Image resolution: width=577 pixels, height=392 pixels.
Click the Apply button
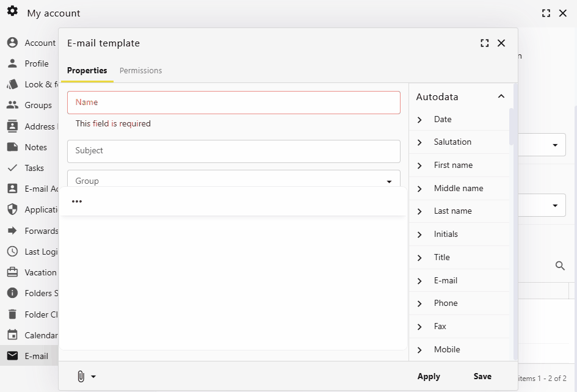click(429, 376)
